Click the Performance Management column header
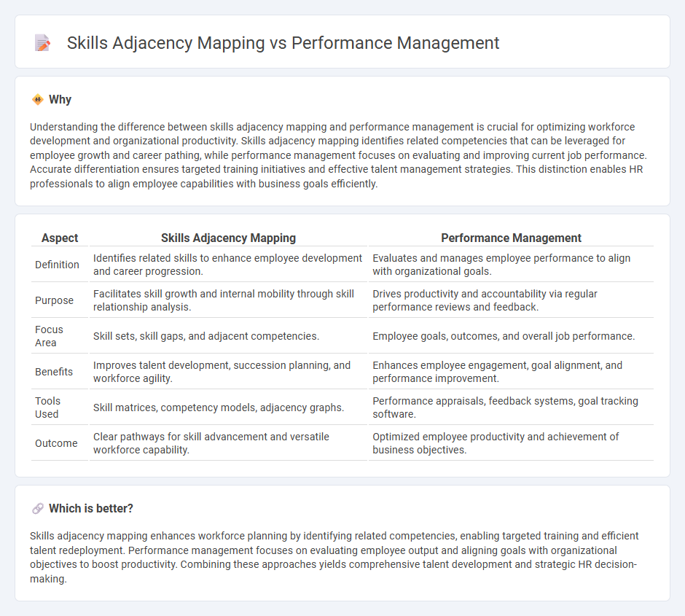Image resolution: width=685 pixels, height=616 pixels. pos(511,238)
